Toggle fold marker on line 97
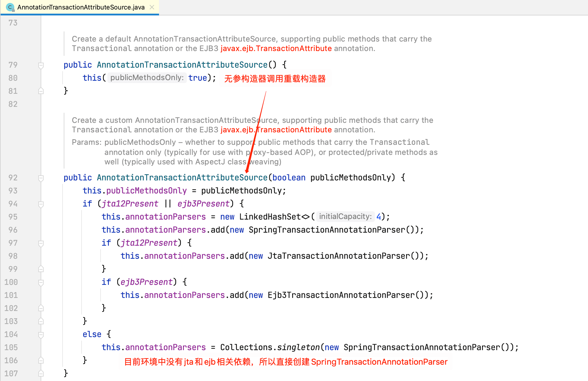Image resolution: width=588 pixels, height=381 pixels. (41, 243)
